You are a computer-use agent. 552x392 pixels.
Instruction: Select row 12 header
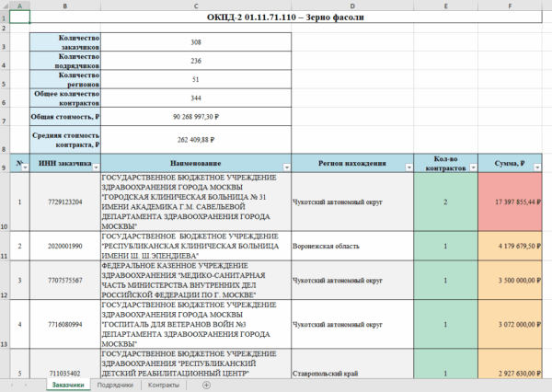pos(5,281)
